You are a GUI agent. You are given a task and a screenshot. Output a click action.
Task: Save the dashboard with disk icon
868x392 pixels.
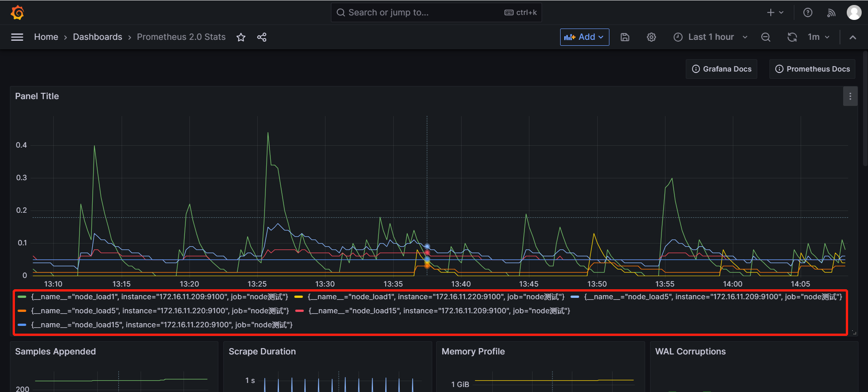625,37
